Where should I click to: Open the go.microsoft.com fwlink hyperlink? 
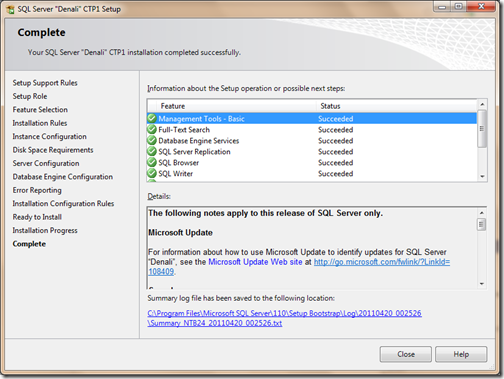pos(382,262)
